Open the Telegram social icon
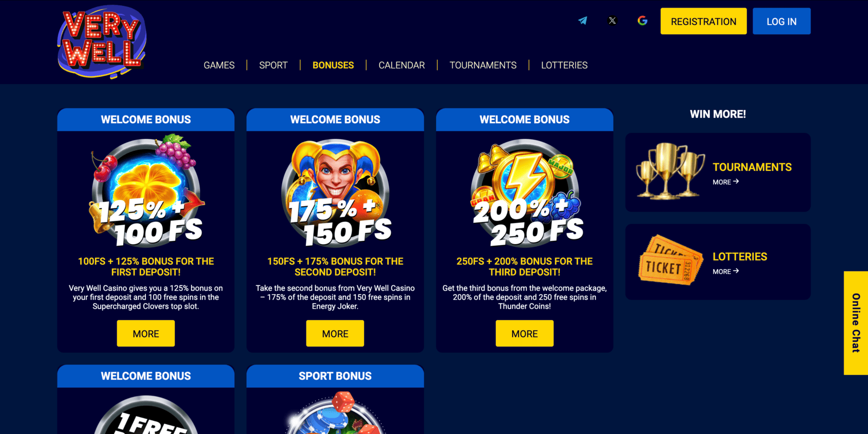This screenshot has height=434, width=868. click(x=583, y=21)
